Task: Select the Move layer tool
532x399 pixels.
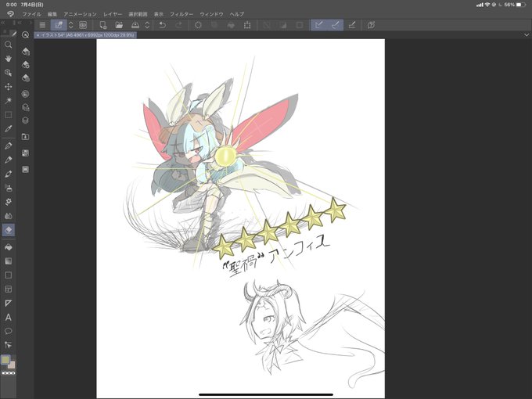Action: point(9,87)
